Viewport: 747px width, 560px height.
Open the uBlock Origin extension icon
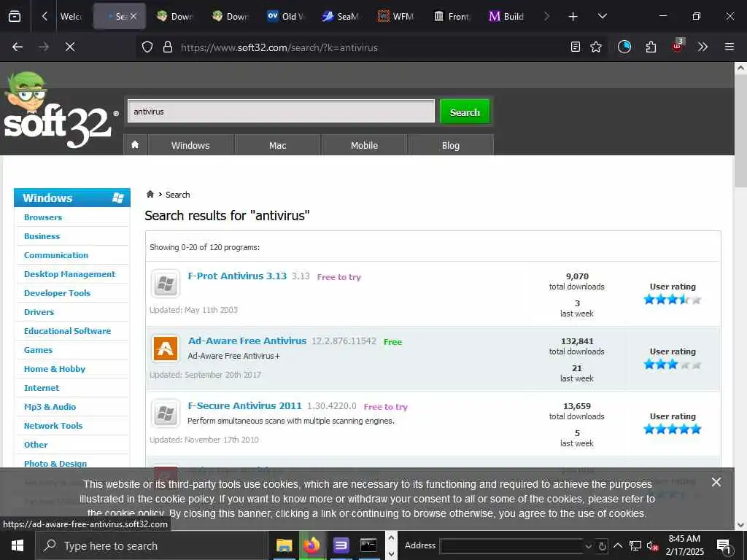pyautogui.click(x=678, y=46)
